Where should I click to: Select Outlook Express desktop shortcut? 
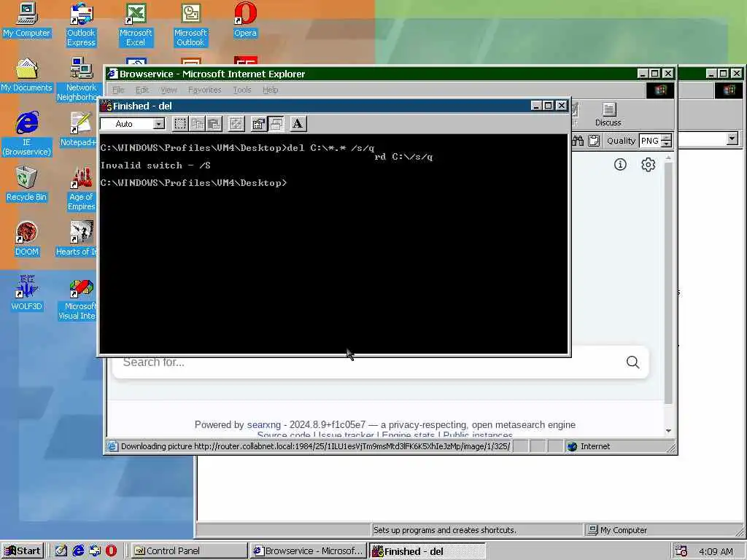point(81,25)
